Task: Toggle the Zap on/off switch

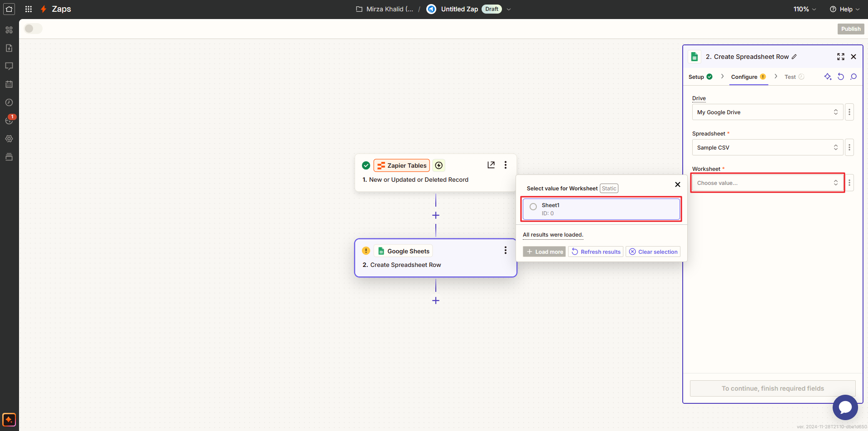Action: tap(33, 29)
